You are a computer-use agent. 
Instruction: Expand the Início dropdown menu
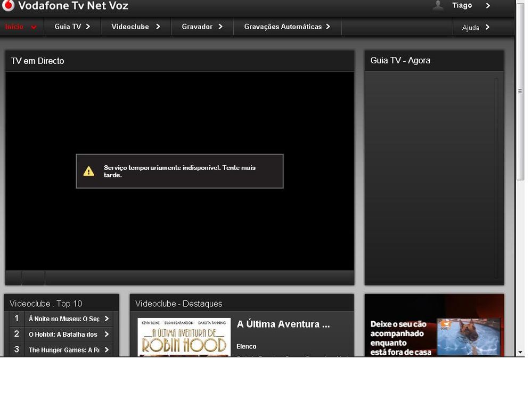34,26
